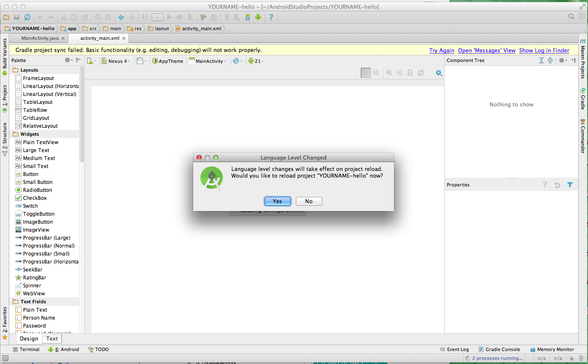Click the Save All floppy disk icon
This screenshot has width=588, height=364.
tap(17, 17)
